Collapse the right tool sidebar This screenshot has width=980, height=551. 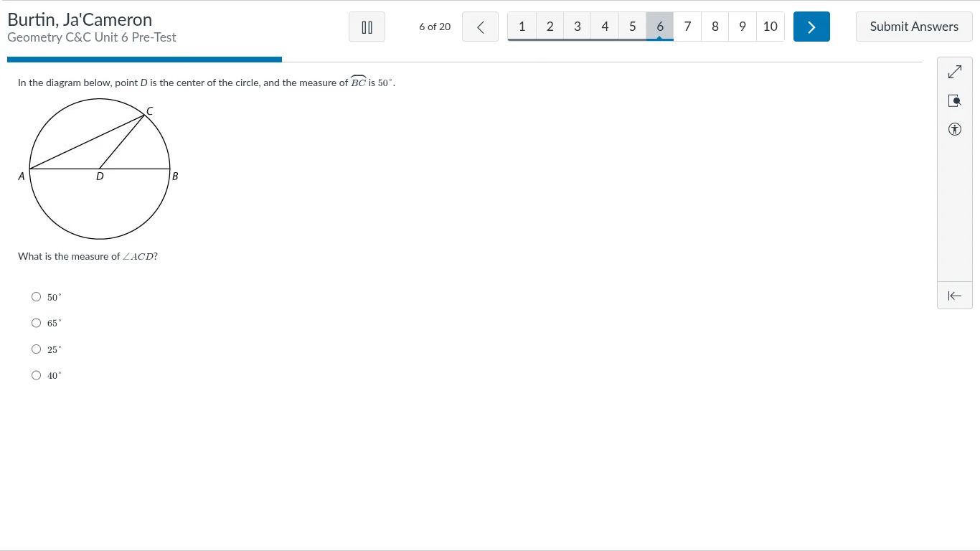(954, 296)
